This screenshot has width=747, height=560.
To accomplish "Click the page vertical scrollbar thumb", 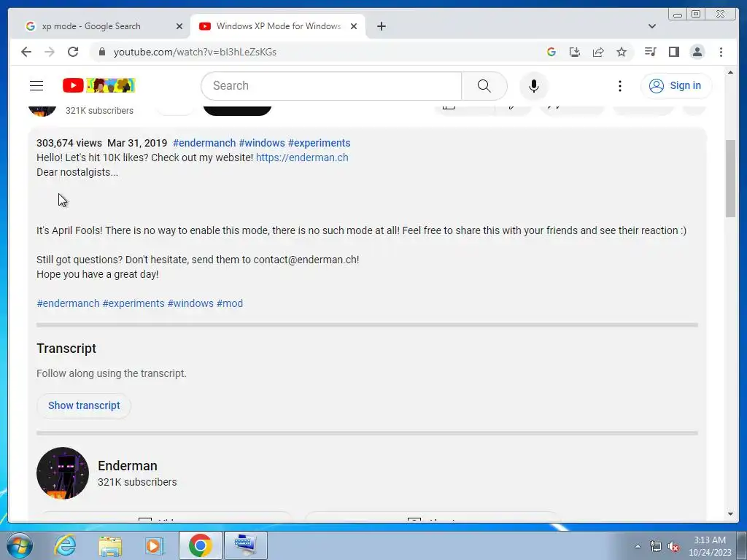I will 730,179.
